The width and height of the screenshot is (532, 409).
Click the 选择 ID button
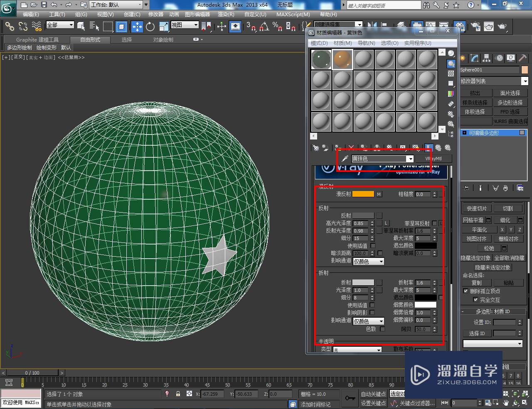[x=477, y=333]
